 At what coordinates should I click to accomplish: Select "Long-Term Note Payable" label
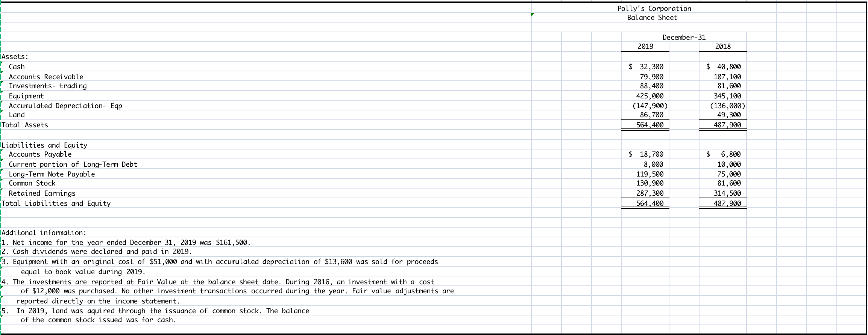click(52, 174)
